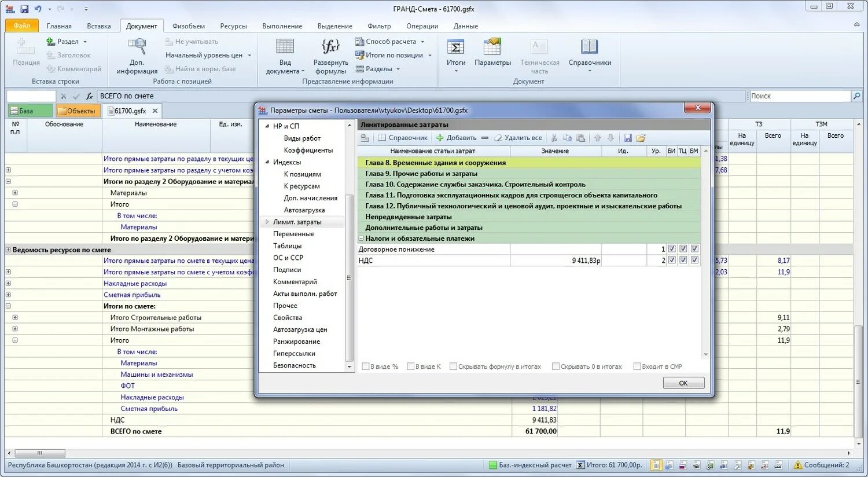
Task: Click the move down arrow icon
Action: click(610, 138)
